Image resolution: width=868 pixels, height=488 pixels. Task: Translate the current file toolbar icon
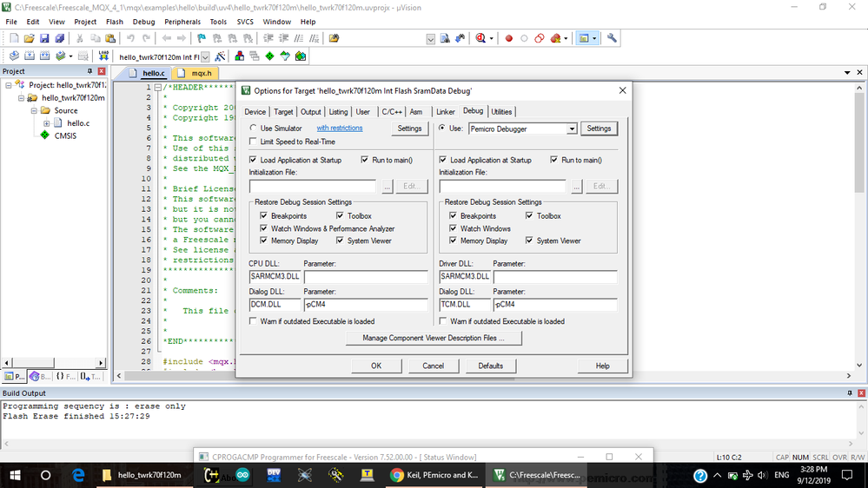tap(14, 56)
